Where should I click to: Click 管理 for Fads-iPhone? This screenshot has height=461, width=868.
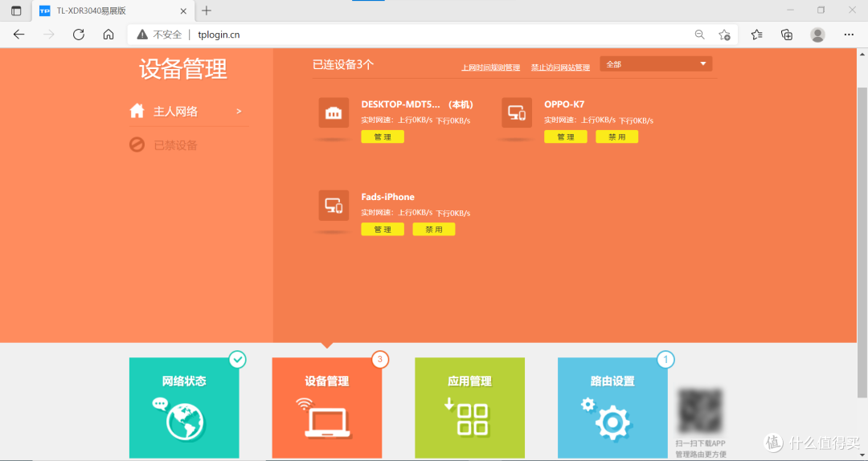[x=383, y=229]
